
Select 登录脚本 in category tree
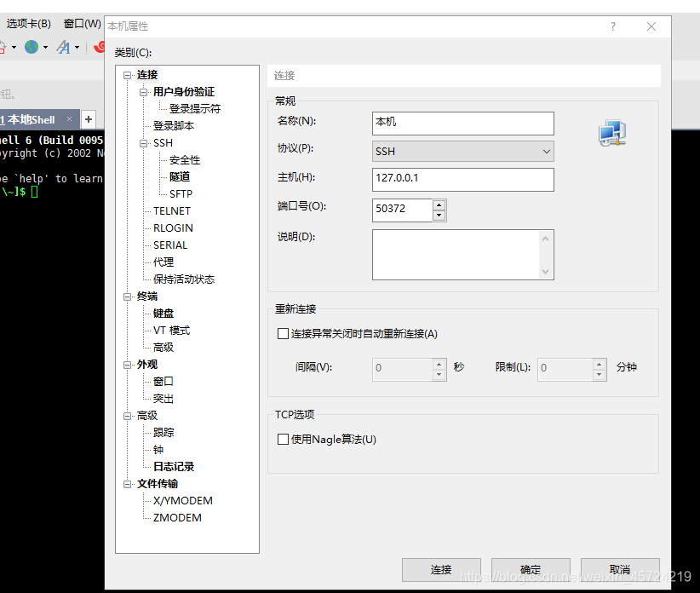tap(174, 126)
